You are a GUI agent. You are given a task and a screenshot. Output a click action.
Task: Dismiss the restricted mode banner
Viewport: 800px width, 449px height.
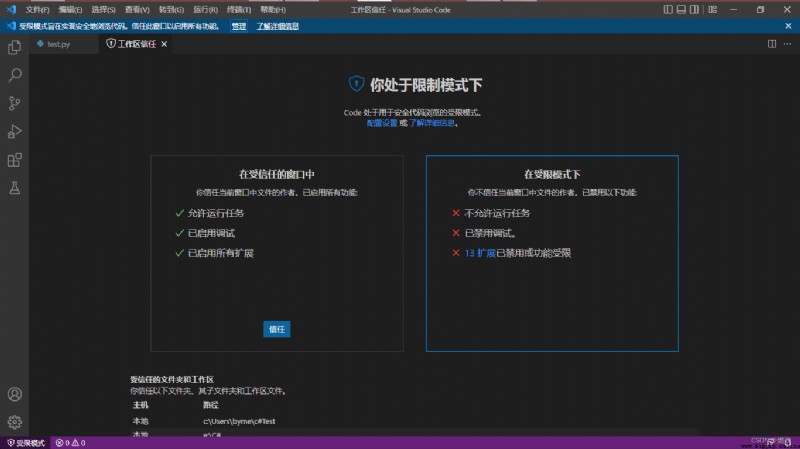point(788,26)
